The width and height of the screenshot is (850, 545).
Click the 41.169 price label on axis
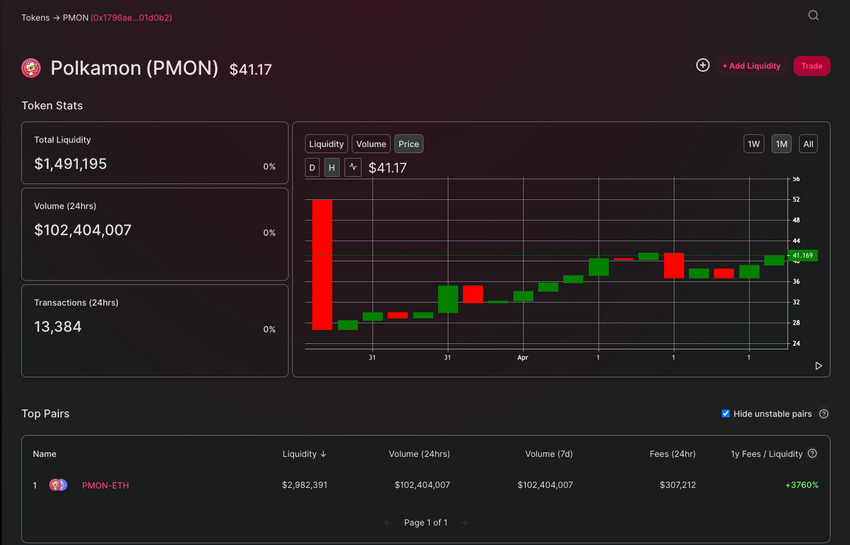click(802, 255)
